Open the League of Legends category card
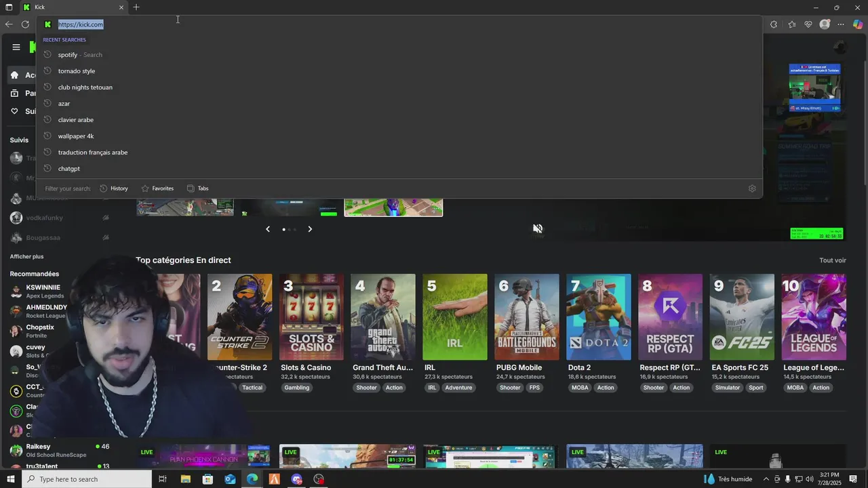The width and height of the screenshot is (868, 488). (x=814, y=317)
